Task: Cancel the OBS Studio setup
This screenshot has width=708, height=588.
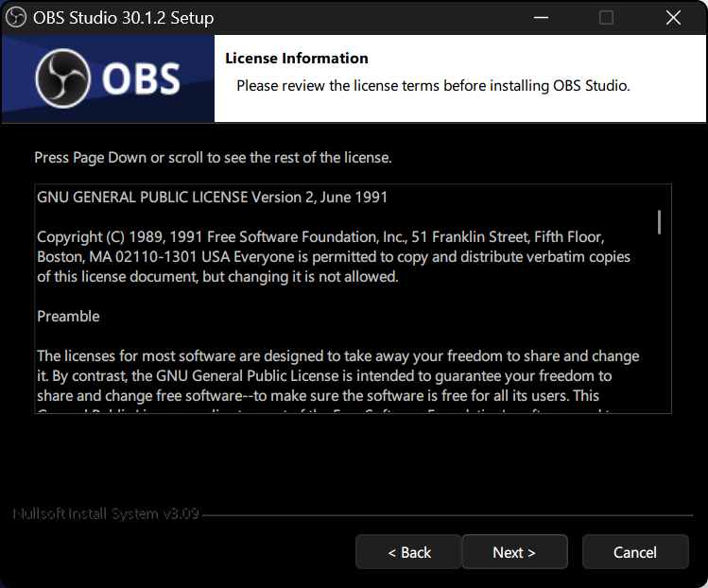Action: coord(635,552)
